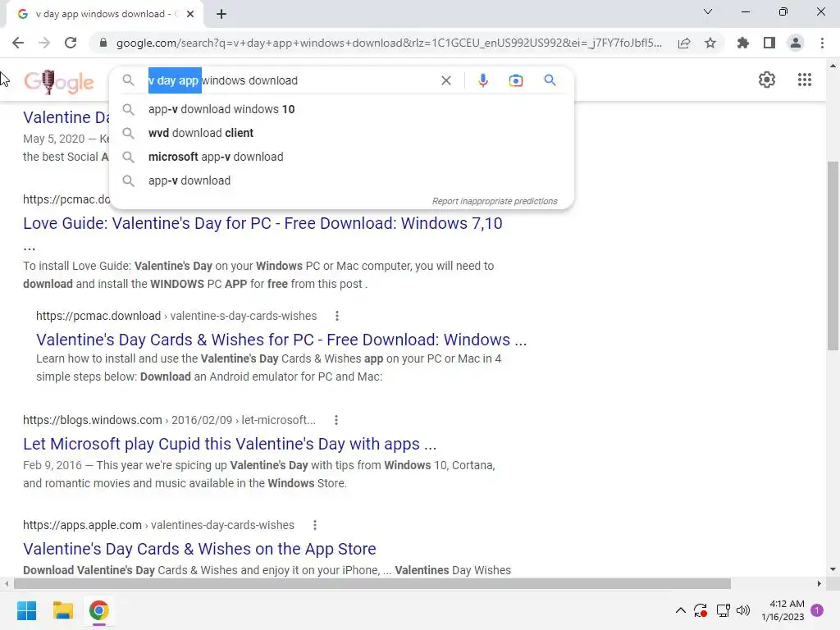This screenshot has width=840, height=630.
Task: Open the clock showing 4:12 AM
Action: (x=783, y=610)
